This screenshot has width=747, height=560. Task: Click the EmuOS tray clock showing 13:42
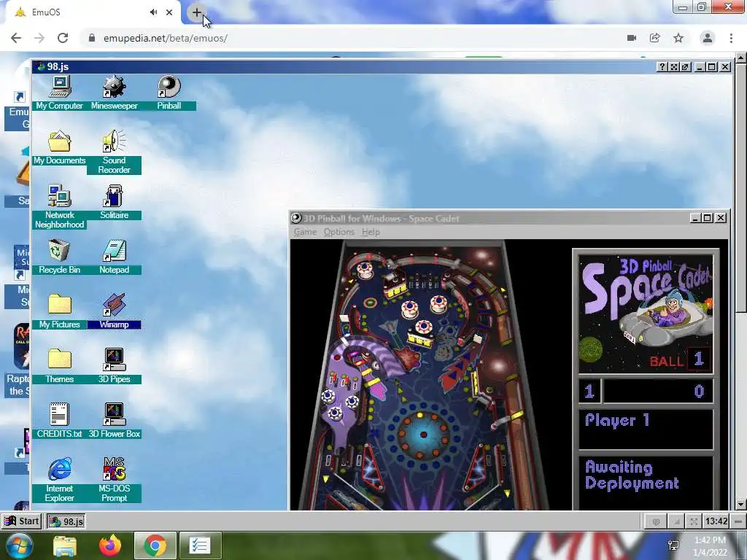click(x=716, y=521)
